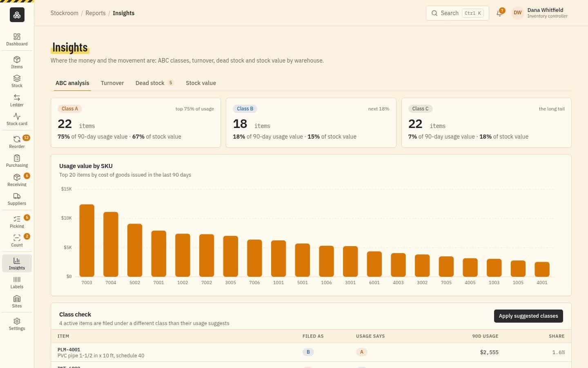Open Stock card in the sidebar
The height and width of the screenshot is (368, 588).
[17, 119]
